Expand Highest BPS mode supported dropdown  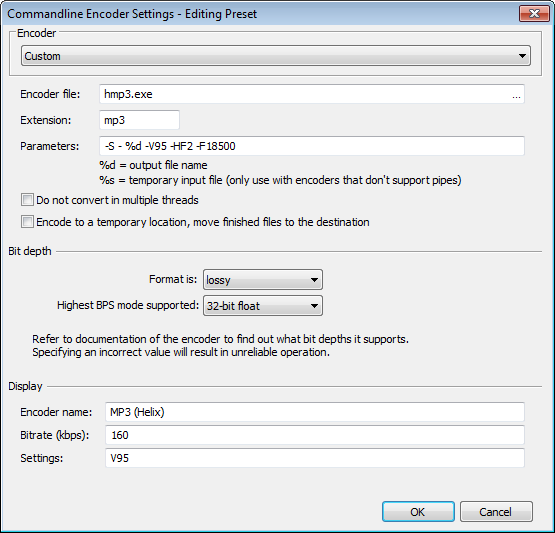pyautogui.click(x=263, y=306)
